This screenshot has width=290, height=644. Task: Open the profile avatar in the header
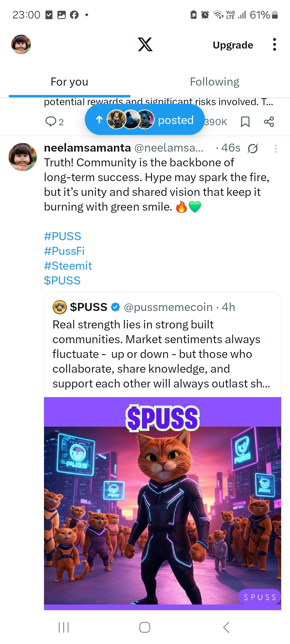[21, 44]
